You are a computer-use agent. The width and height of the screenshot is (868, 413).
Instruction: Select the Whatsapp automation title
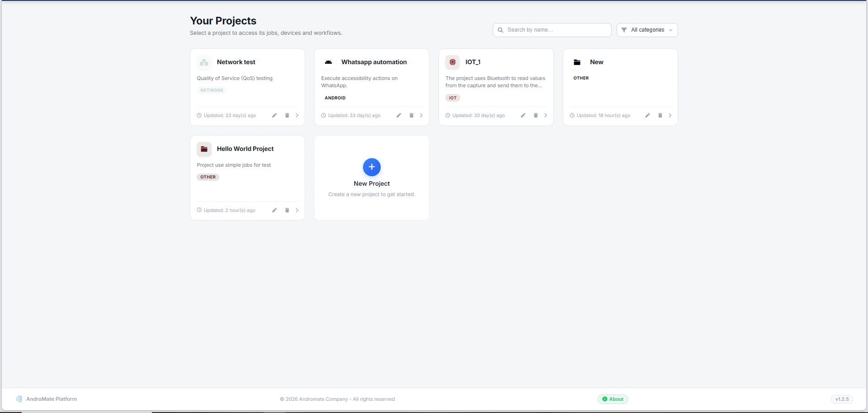click(374, 62)
